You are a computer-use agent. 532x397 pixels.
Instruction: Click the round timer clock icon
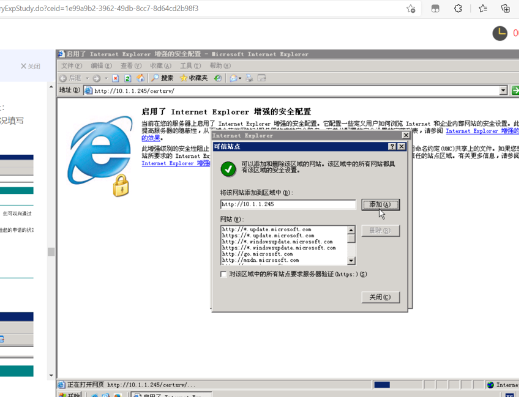coord(500,33)
